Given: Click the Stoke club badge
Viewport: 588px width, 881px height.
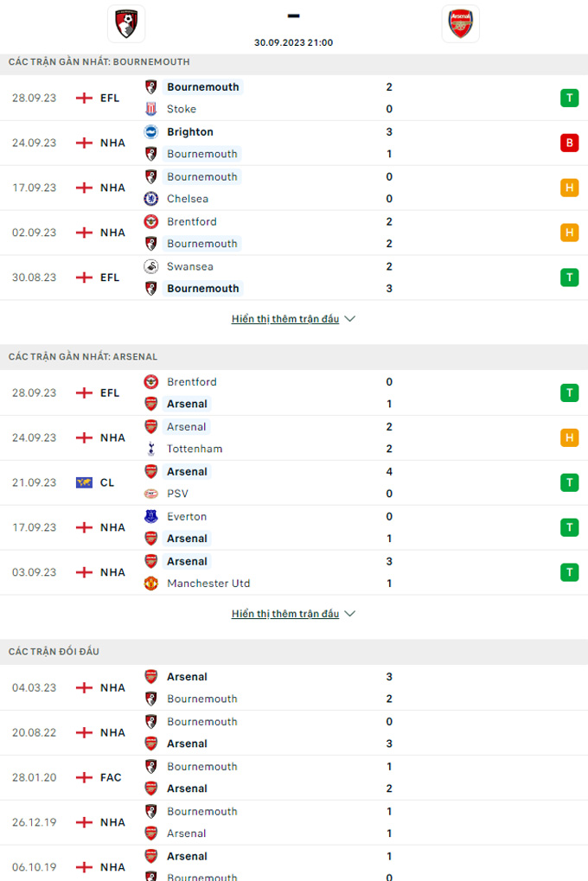Looking at the screenshot, I should tap(150, 109).
